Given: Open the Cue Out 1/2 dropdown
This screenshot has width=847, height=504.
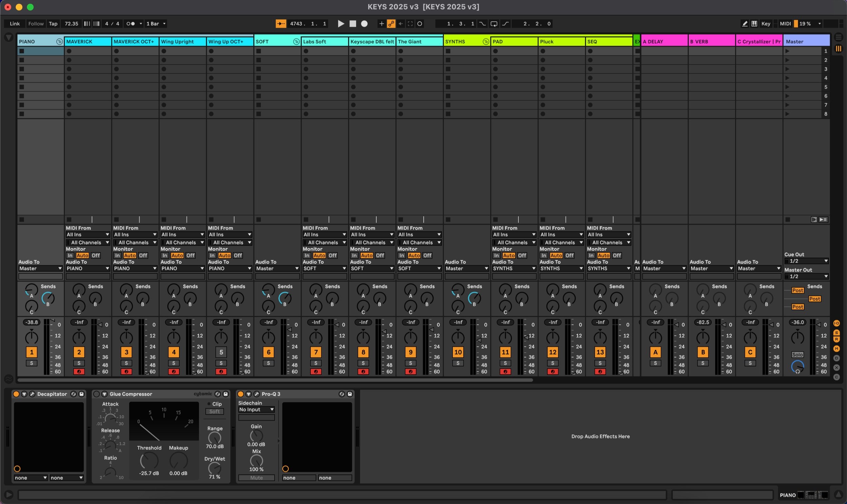Looking at the screenshot, I should tap(807, 261).
